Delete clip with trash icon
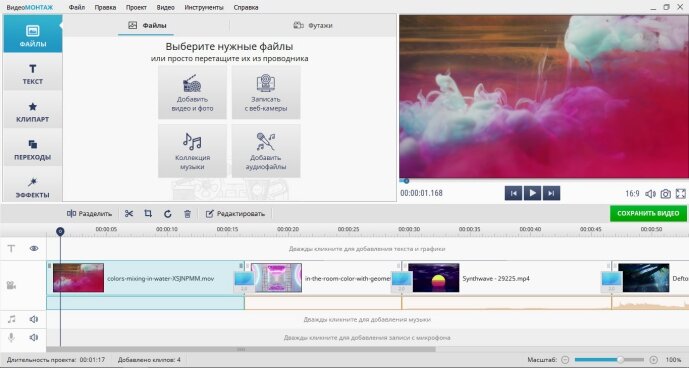Image resolution: width=689 pixels, height=368 pixels. [x=187, y=214]
